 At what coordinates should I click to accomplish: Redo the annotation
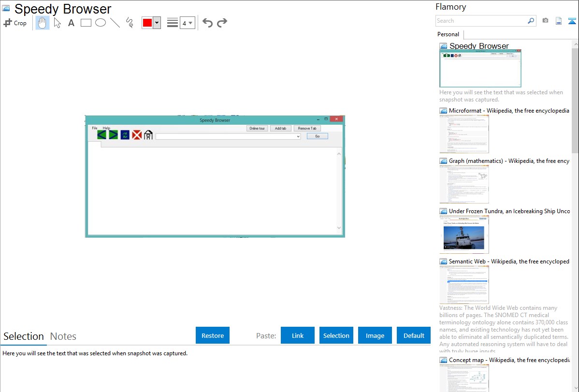(222, 23)
